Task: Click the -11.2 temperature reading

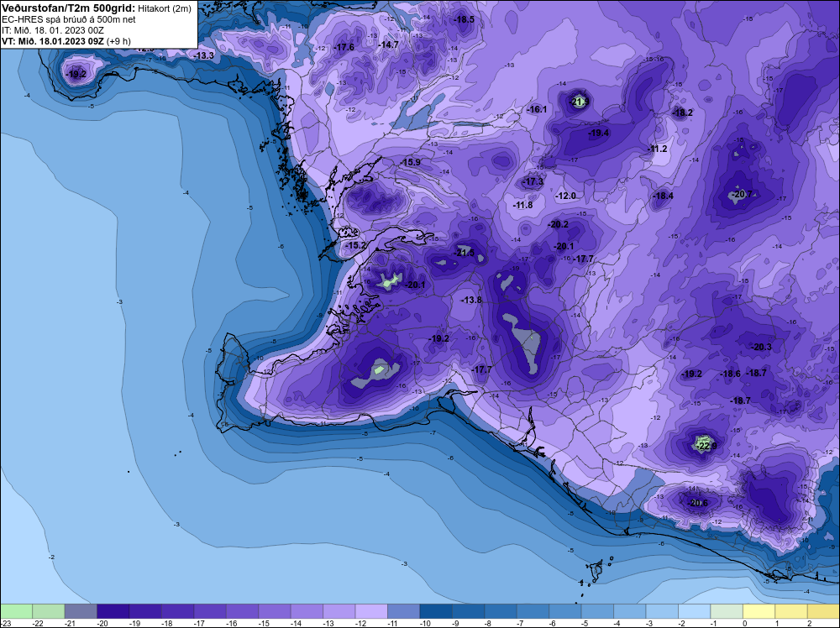Action: click(x=658, y=149)
